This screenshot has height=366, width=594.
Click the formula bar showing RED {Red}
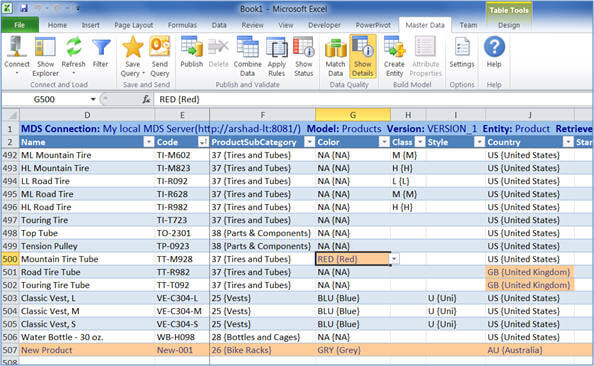pos(373,99)
